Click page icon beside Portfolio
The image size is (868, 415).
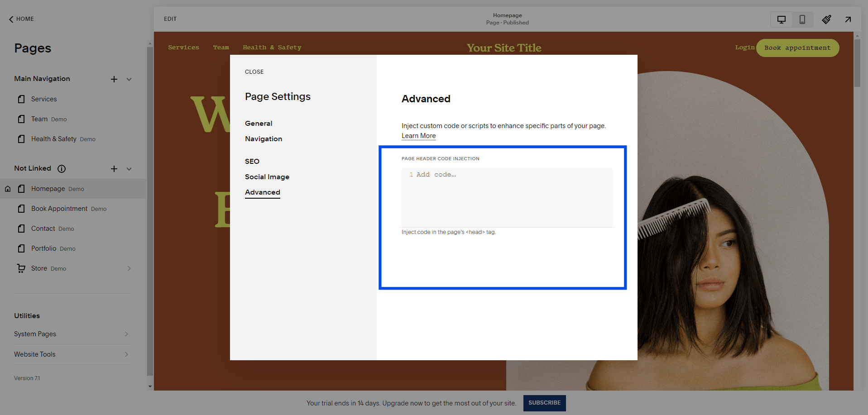tap(21, 248)
